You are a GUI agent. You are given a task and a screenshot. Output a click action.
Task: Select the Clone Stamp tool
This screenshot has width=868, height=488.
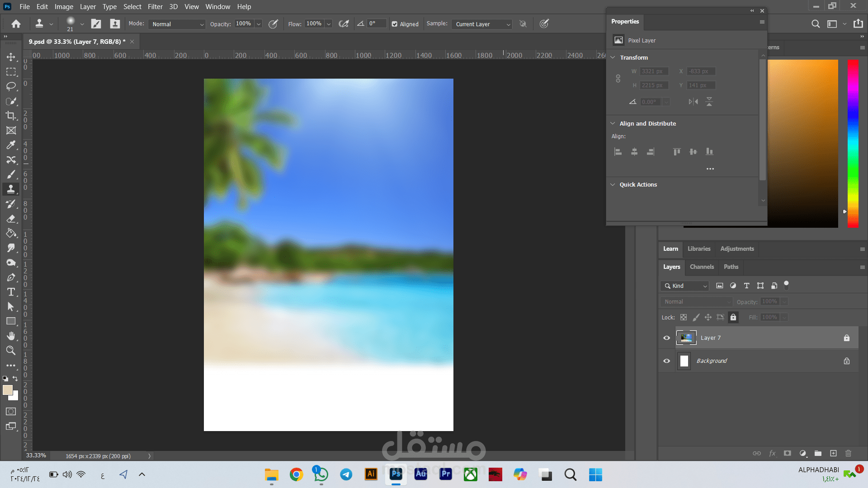tap(11, 189)
